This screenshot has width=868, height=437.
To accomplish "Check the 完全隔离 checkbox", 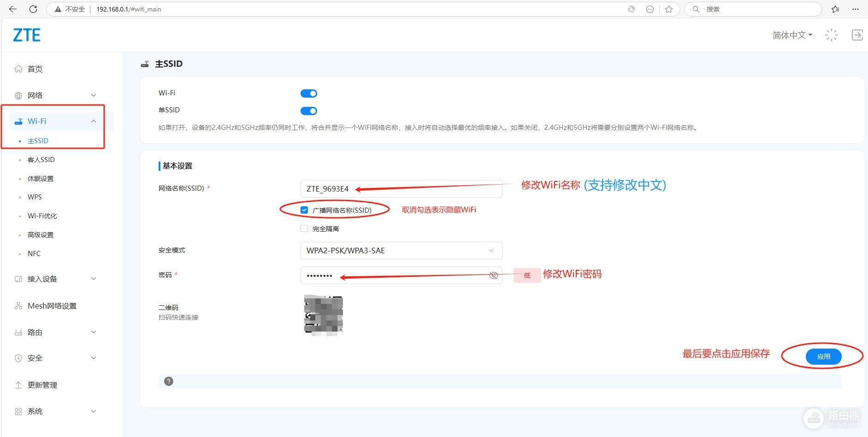I will click(304, 228).
